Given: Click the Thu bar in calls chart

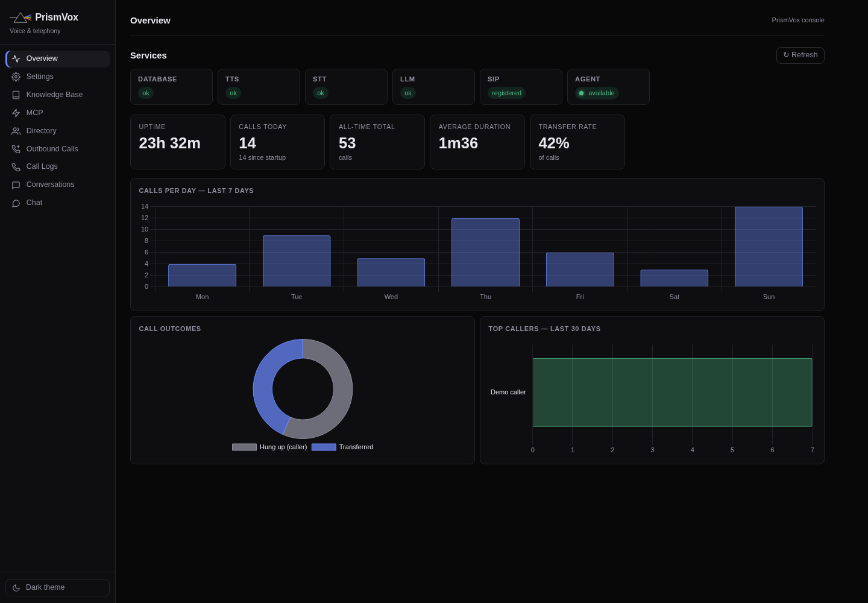Looking at the screenshot, I should 485,252.
